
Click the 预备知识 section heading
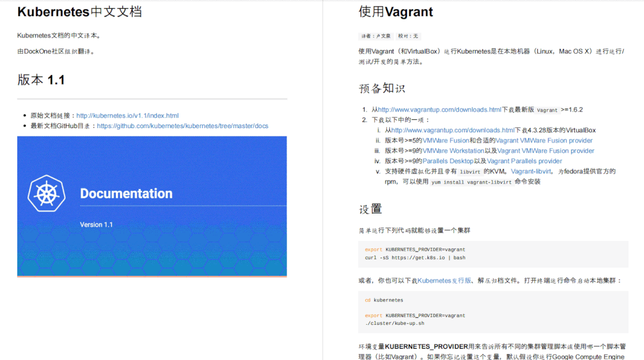(382, 89)
